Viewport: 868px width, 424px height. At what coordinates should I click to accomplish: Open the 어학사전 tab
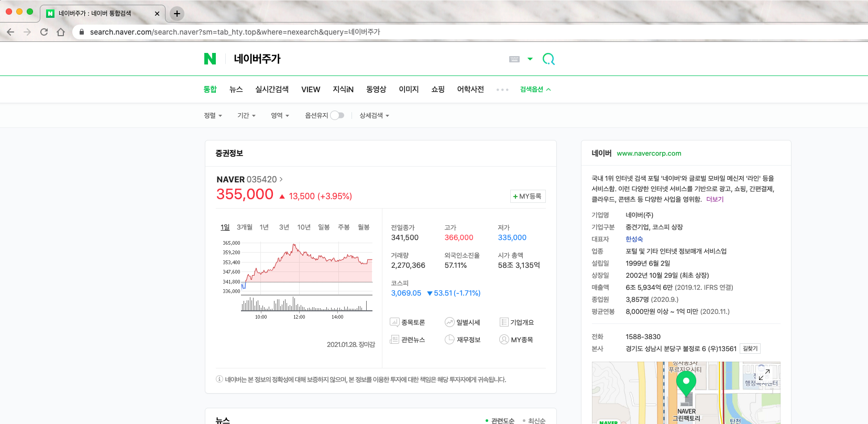[x=470, y=89]
